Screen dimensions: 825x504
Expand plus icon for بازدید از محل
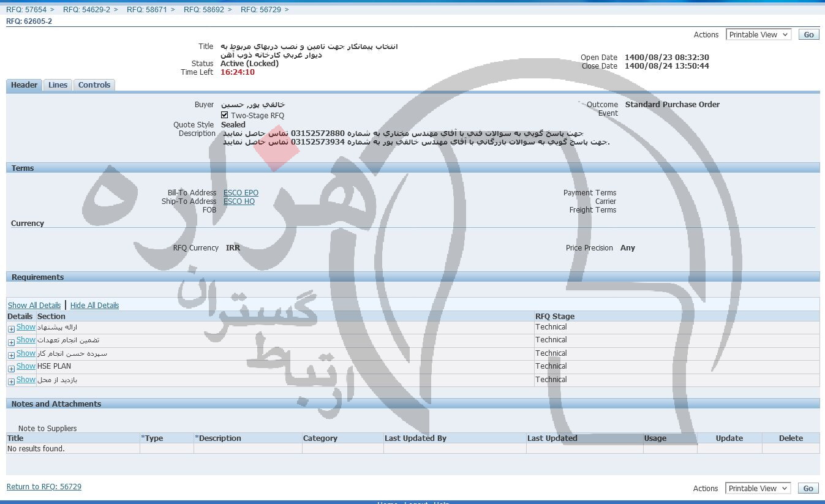[x=11, y=382]
